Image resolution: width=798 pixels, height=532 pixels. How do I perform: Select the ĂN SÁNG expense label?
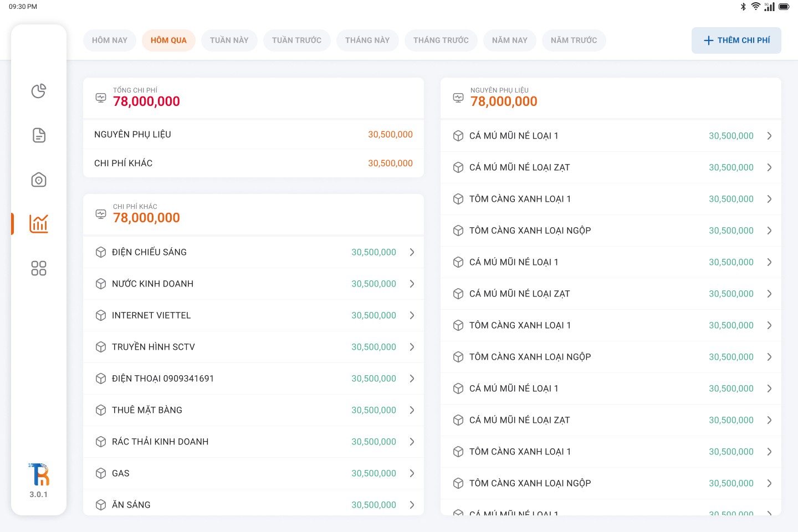click(x=131, y=505)
